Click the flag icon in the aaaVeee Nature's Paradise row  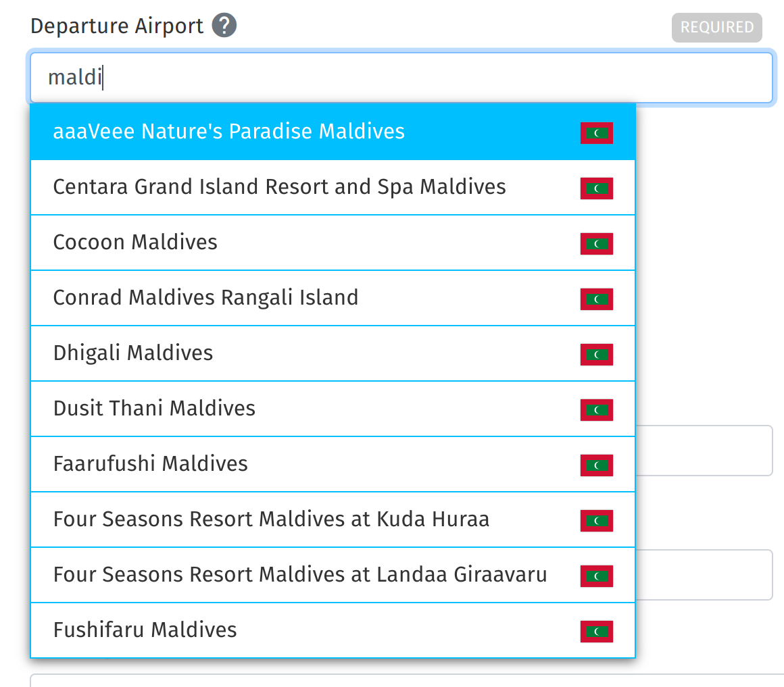[597, 133]
